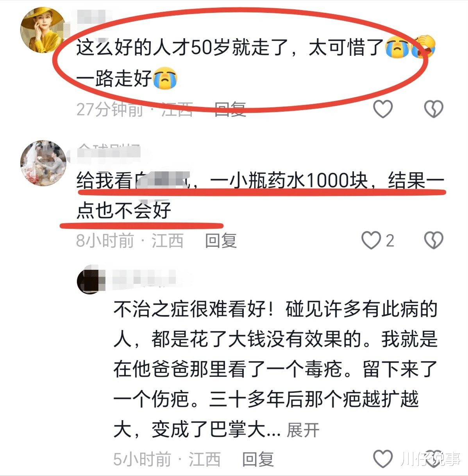Reply to the 5小时前 comment

(258, 459)
